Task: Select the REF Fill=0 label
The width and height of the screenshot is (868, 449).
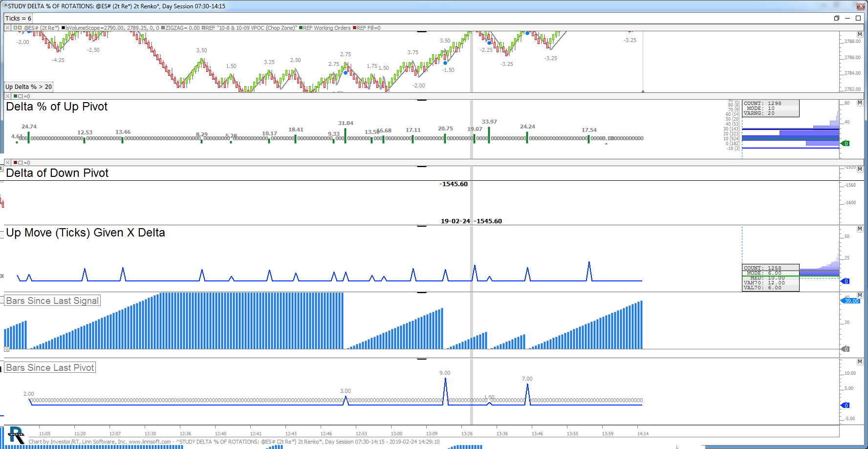Action: click(x=369, y=28)
